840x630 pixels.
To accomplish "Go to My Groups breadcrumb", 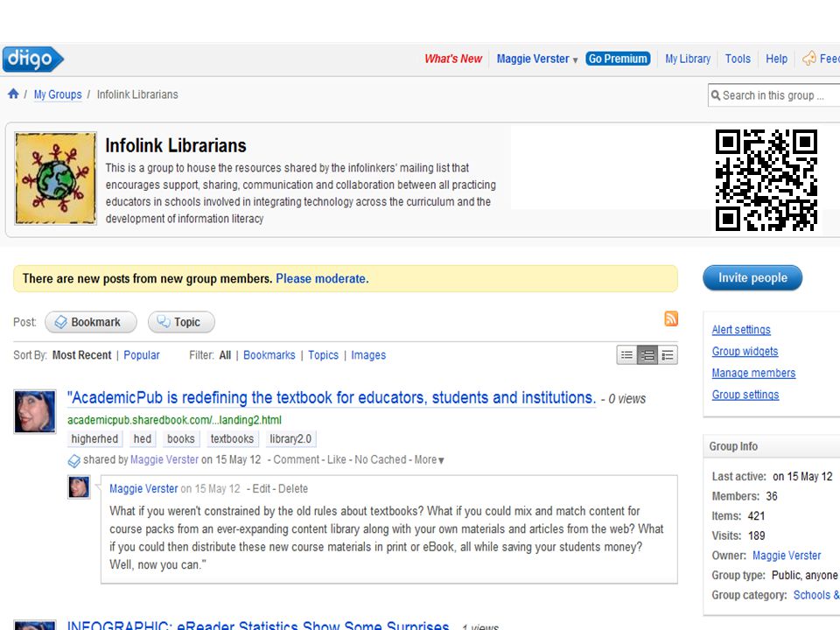I will click(58, 94).
